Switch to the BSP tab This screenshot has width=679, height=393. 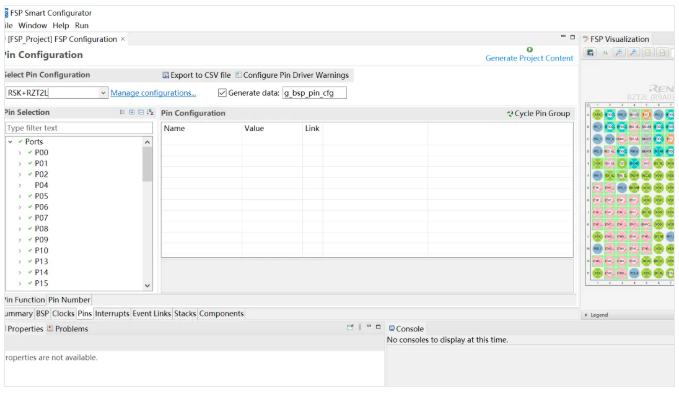click(42, 313)
